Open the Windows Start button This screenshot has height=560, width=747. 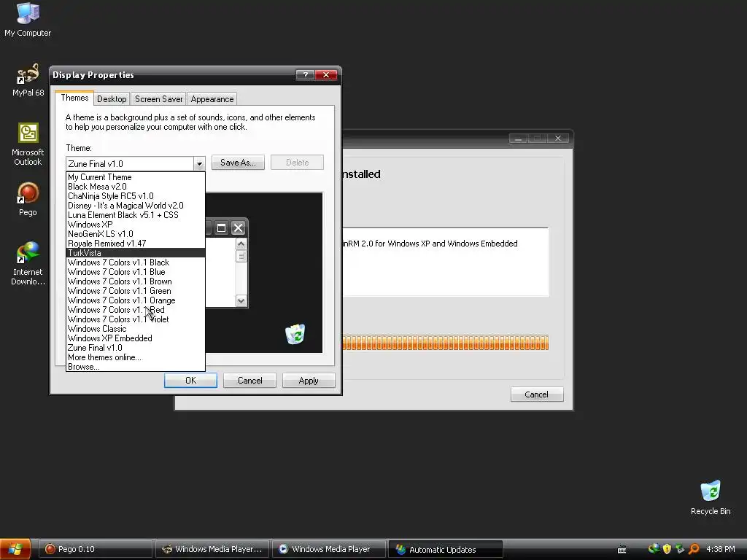tap(15, 549)
